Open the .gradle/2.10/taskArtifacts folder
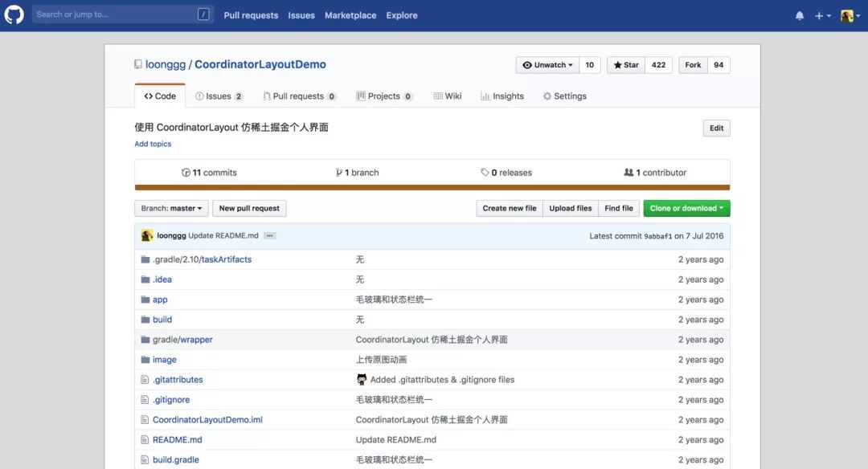 (x=202, y=259)
